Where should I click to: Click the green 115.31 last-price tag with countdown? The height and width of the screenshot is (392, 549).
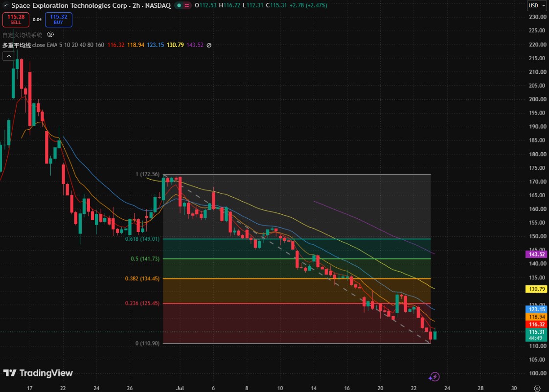(x=536, y=335)
